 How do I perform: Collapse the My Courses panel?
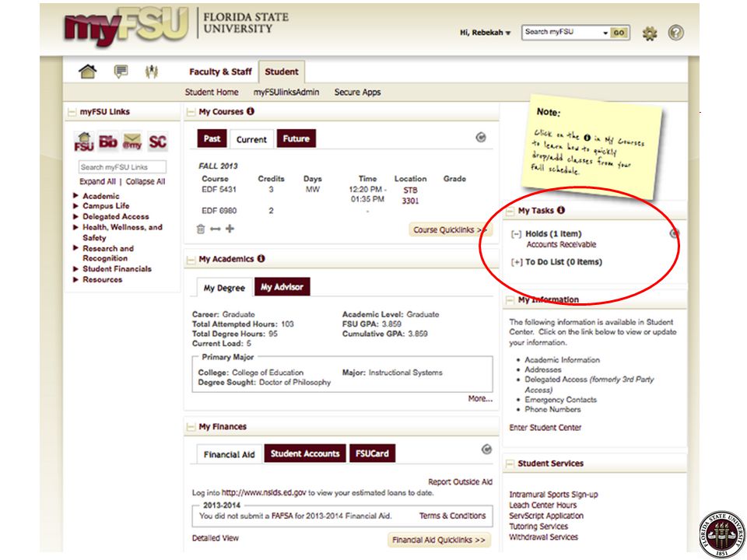[x=191, y=112]
